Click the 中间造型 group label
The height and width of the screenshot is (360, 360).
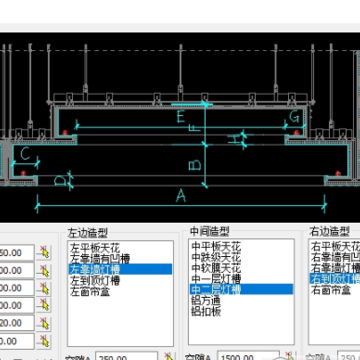pyautogui.click(x=210, y=231)
